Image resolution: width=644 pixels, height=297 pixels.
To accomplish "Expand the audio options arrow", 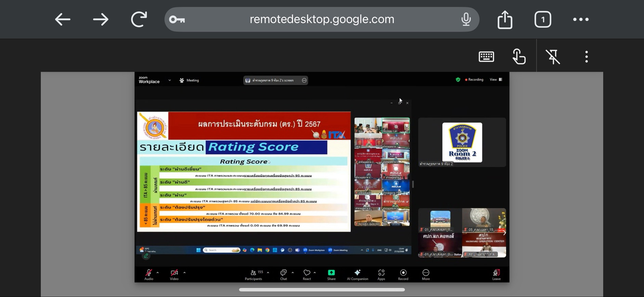I will 158,273.
